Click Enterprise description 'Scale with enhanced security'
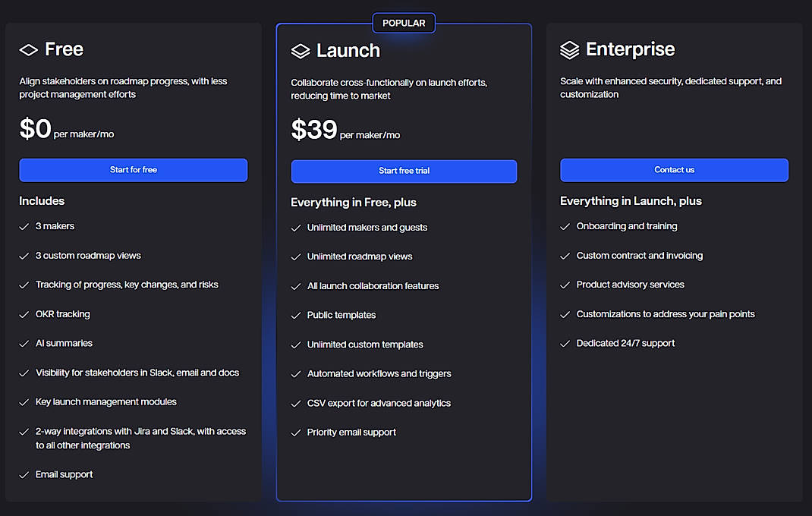Image resolution: width=812 pixels, height=516 pixels. click(x=671, y=87)
